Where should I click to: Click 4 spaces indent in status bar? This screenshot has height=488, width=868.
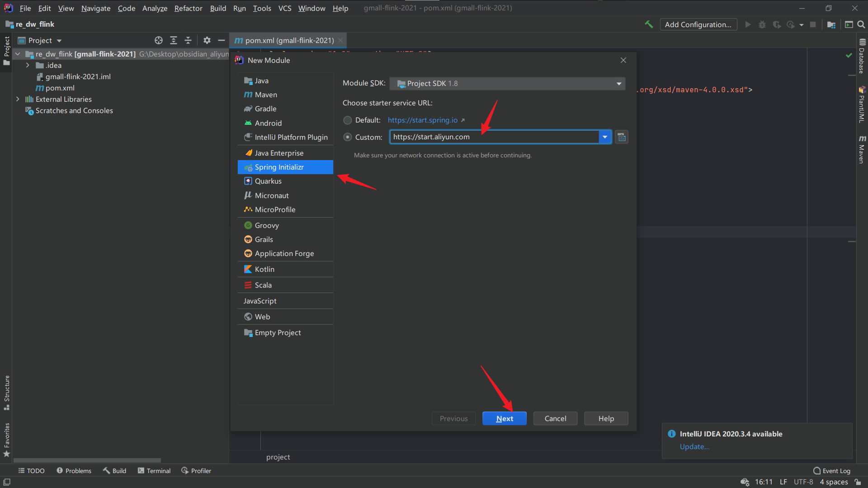(834, 482)
